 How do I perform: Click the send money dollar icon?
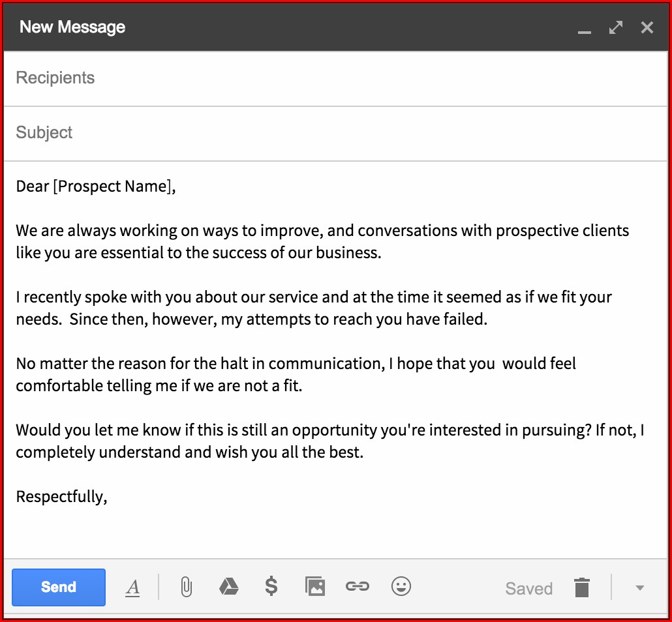[x=271, y=587]
